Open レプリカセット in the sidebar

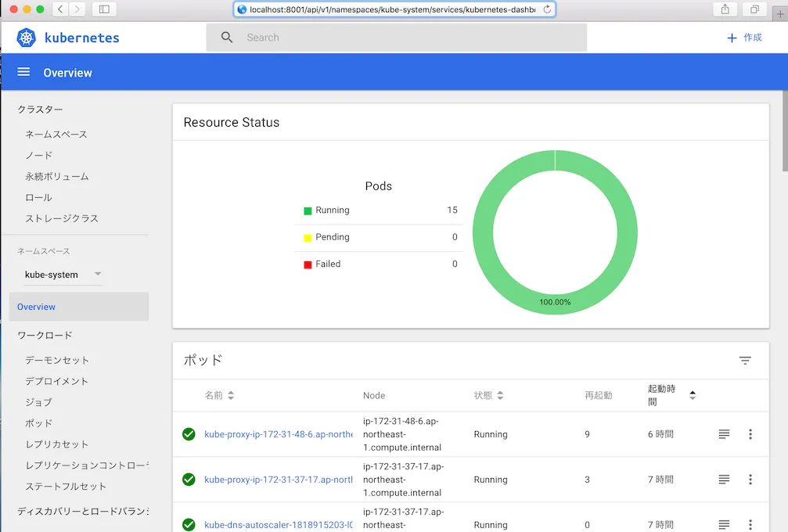coord(57,444)
